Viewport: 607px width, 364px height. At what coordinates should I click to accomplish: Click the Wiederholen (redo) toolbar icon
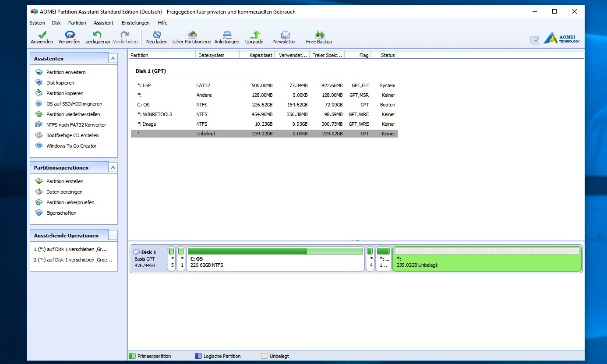click(x=125, y=37)
